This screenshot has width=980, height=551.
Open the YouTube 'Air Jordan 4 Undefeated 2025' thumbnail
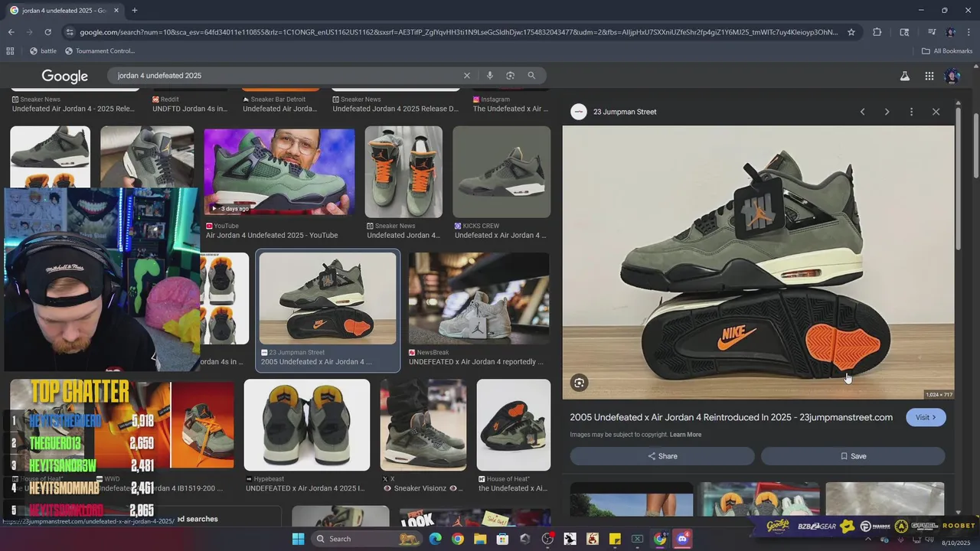pos(279,171)
